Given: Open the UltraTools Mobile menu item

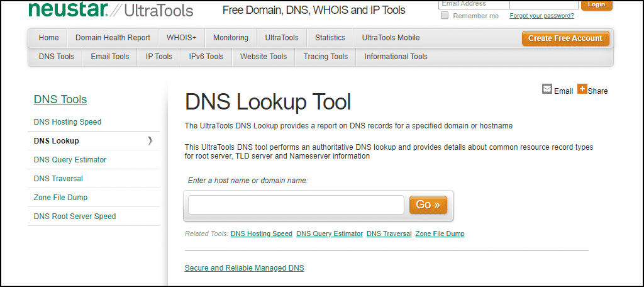Looking at the screenshot, I should (391, 38).
